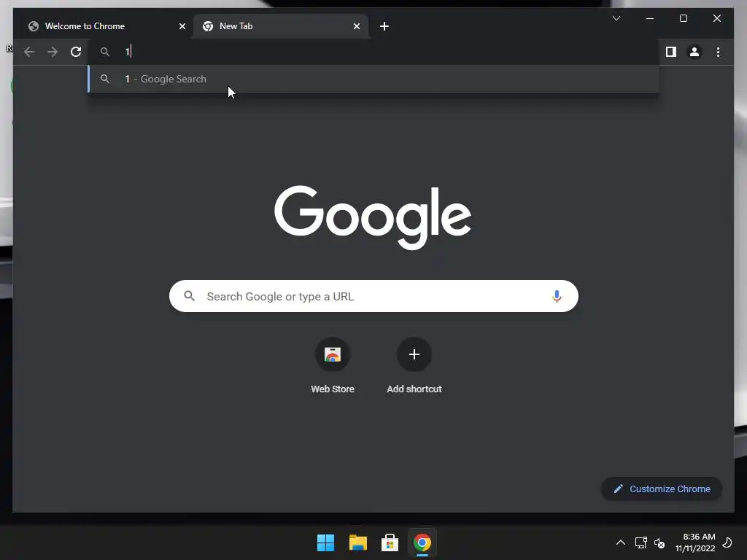Open the Web Store shortcut

point(333,365)
